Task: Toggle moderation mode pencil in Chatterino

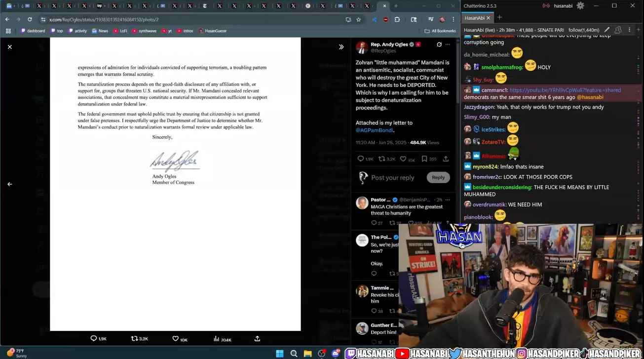Action: (x=606, y=30)
